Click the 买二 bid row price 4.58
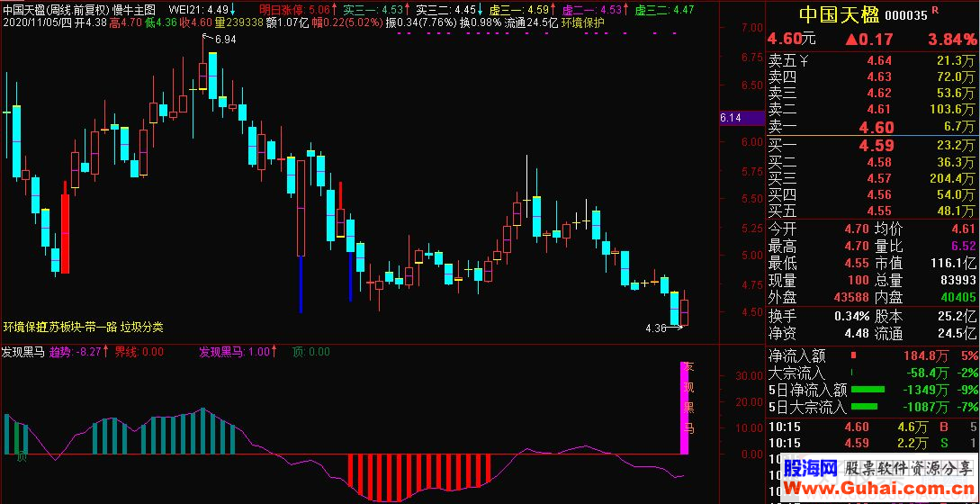Screen dimensions: 980x504 pos(878,163)
